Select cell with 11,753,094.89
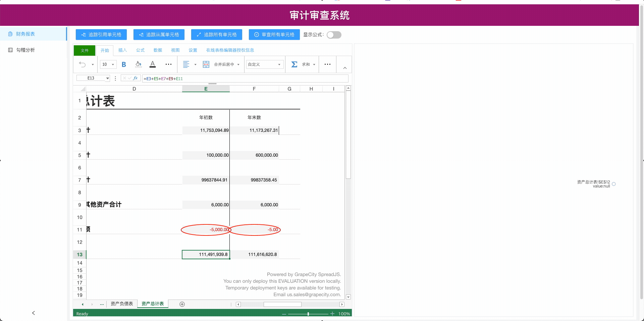The width and height of the screenshot is (644, 321). pos(206,130)
